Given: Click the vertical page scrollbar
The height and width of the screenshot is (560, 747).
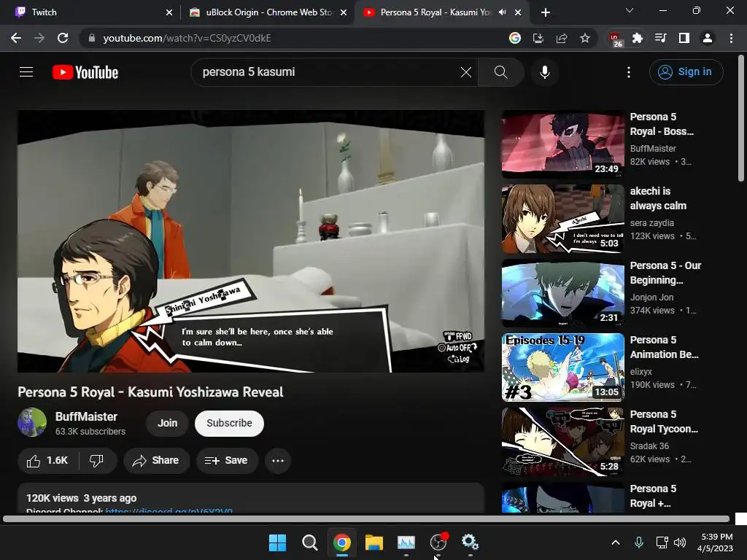Looking at the screenshot, I should [x=741, y=117].
